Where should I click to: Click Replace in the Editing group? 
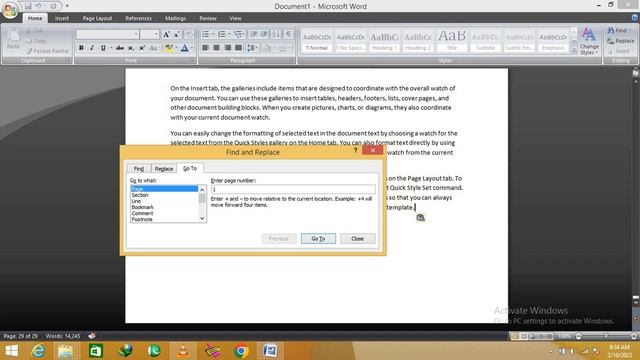coord(620,41)
